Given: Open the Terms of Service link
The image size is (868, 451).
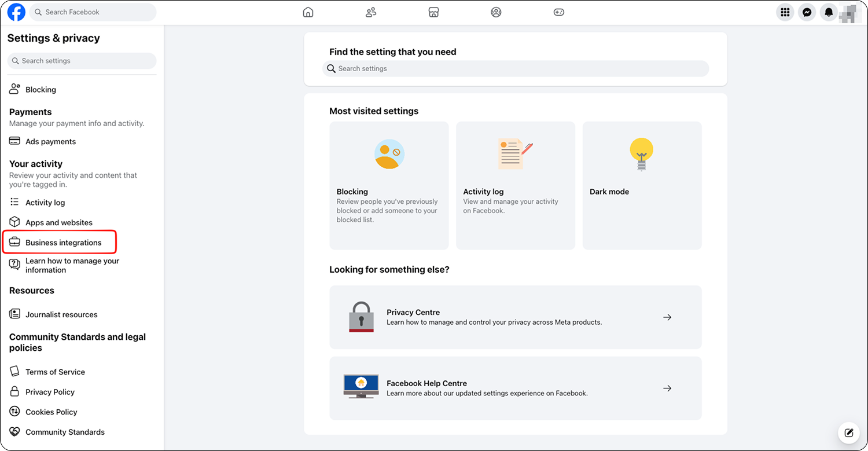Looking at the screenshot, I should pos(55,372).
